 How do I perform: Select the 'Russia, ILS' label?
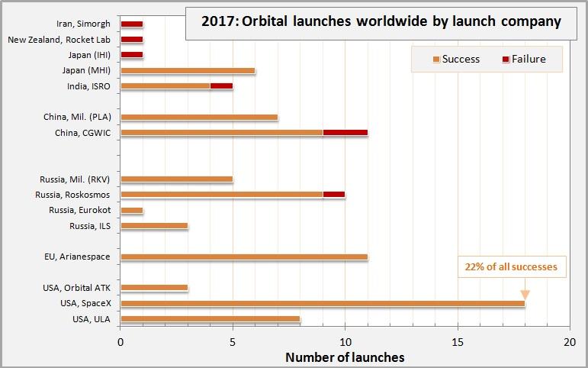(90, 226)
